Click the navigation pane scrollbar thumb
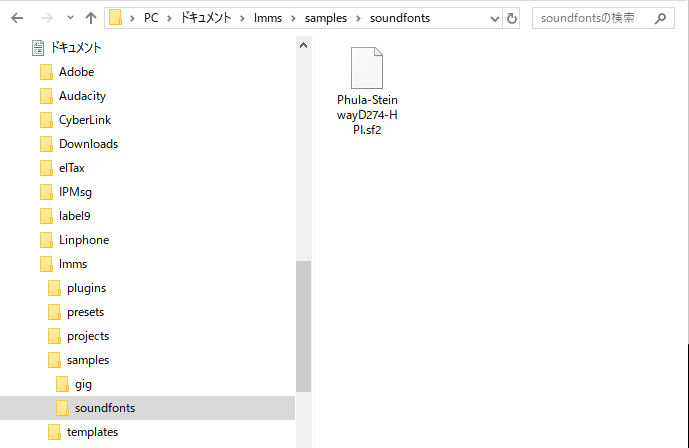 (x=303, y=326)
